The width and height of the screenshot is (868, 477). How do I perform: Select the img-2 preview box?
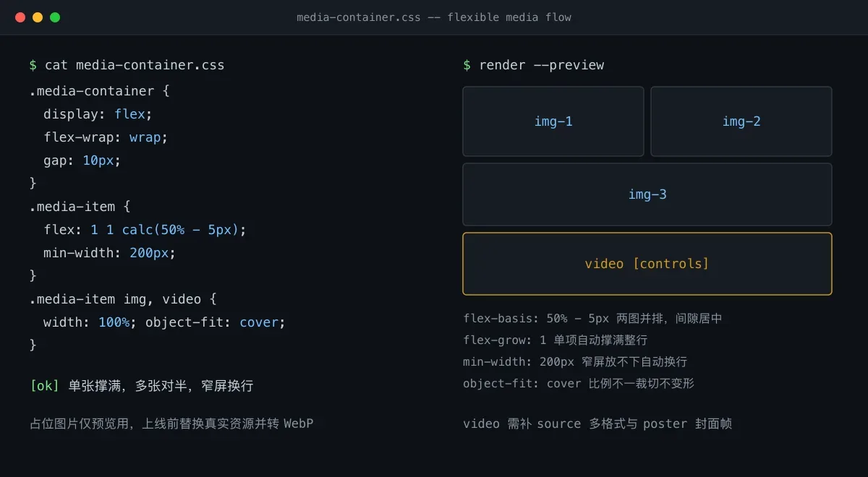click(741, 121)
